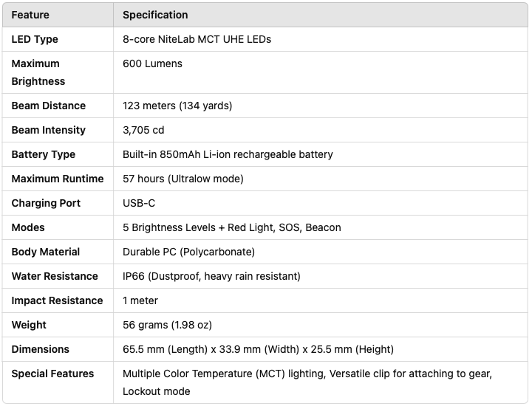The height and width of the screenshot is (406, 532).
Task: Click the Built-in 850mAh Li-ion battery text
Action: [228, 154]
